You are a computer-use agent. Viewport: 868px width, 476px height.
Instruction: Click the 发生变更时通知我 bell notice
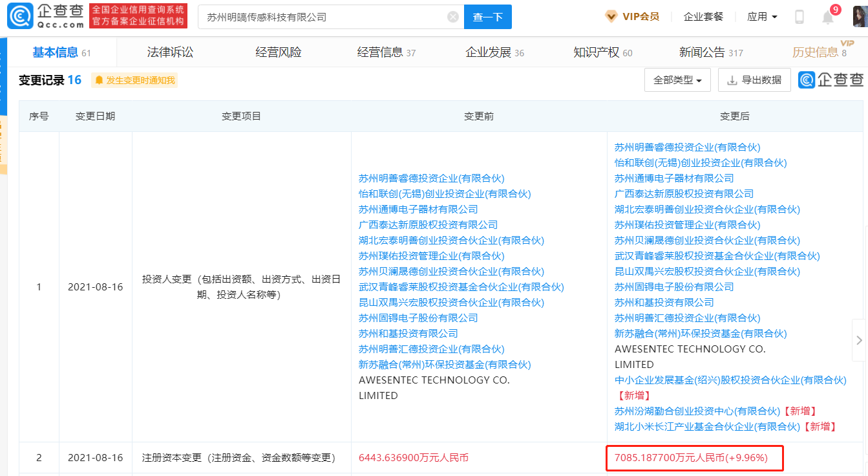point(134,80)
